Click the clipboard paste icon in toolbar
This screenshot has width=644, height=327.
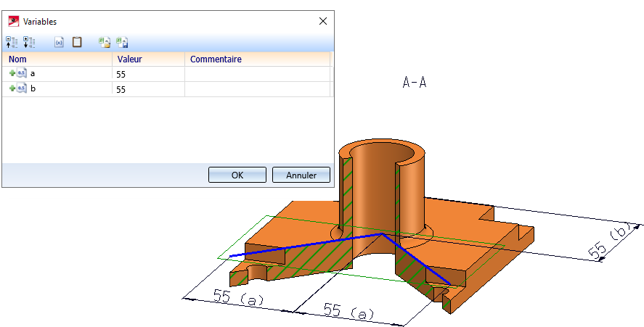[x=77, y=42]
